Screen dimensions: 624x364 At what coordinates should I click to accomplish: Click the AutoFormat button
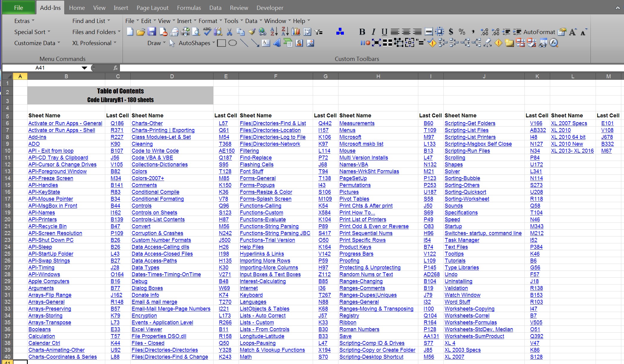pos(539,32)
